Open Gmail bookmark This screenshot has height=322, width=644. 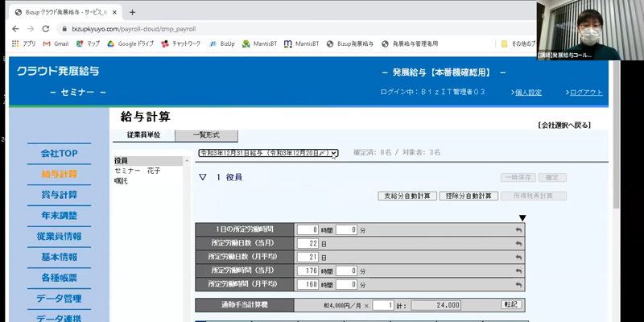coord(56,43)
